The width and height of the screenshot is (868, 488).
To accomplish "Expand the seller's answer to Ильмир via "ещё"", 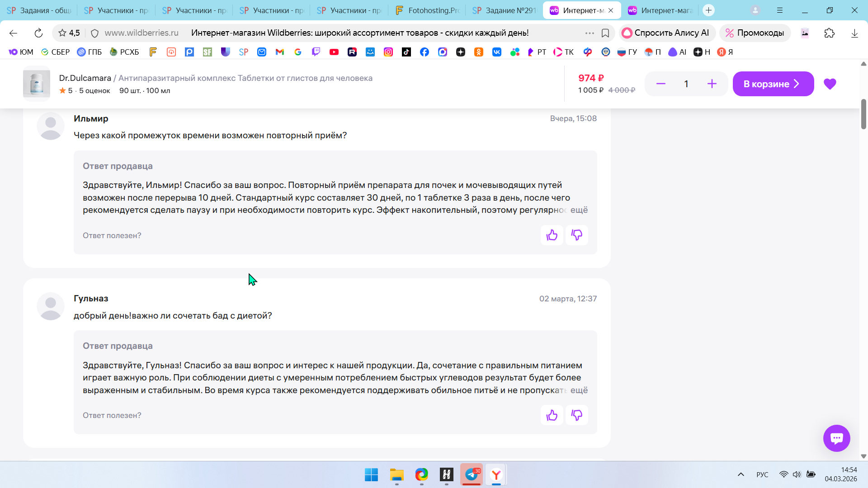I will [579, 210].
